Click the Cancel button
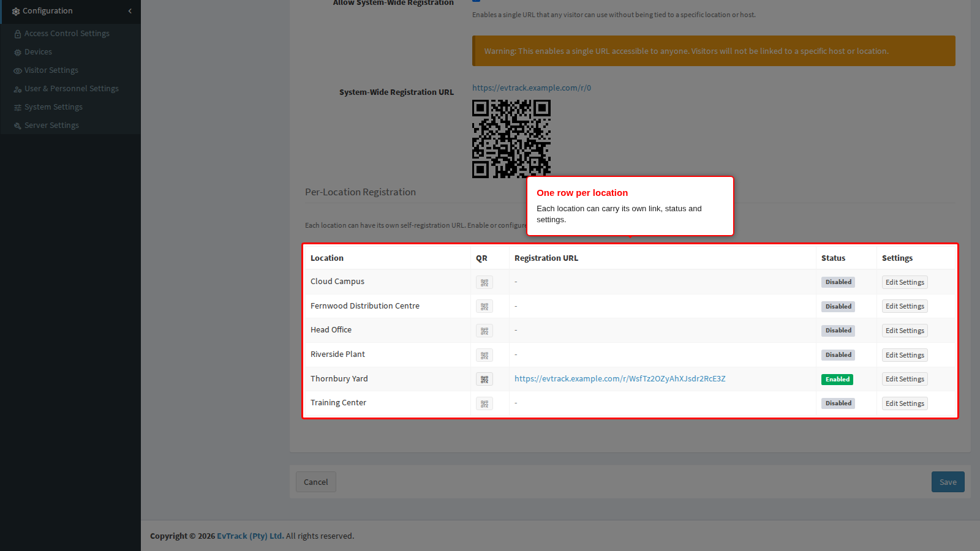 click(316, 482)
